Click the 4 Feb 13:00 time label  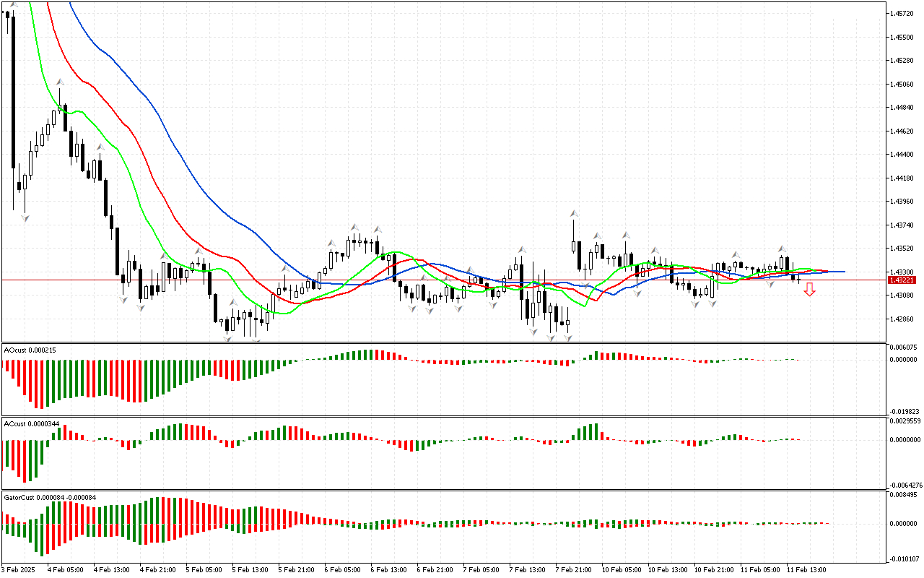112,569
